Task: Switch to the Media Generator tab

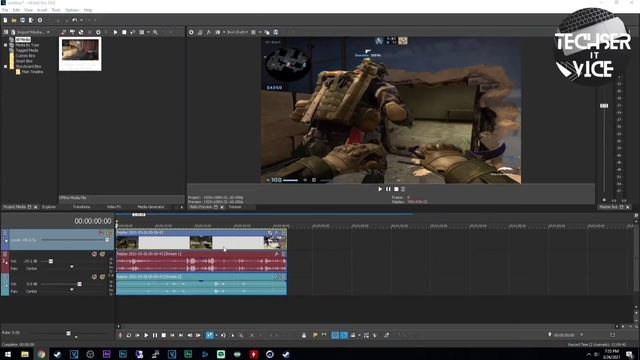Action: click(x=151, y=207)
